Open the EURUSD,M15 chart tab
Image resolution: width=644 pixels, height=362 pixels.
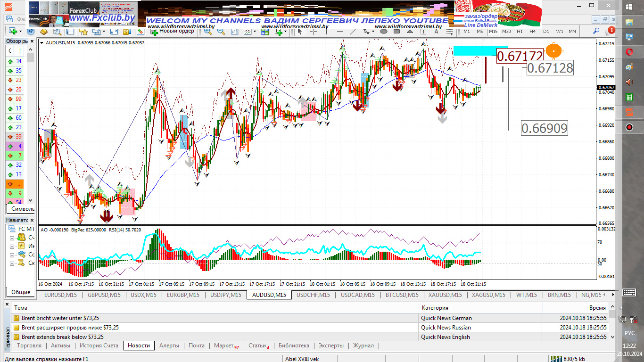60,295
